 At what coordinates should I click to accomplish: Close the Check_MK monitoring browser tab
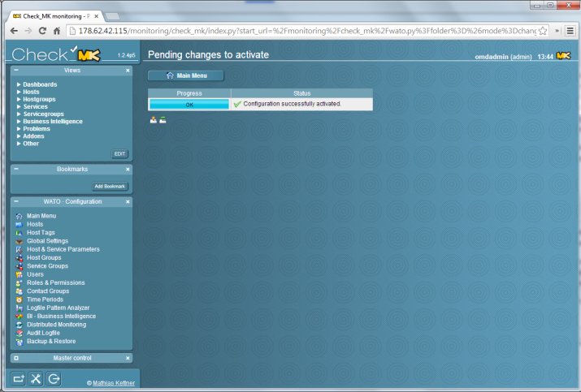pos(97,16)
